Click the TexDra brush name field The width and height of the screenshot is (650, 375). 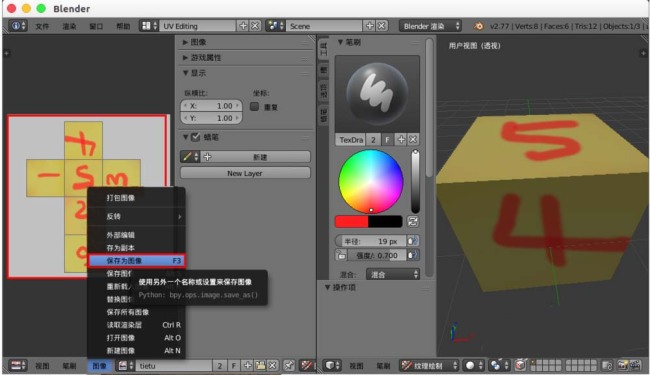pyautogui.click(x=351, y=140)
